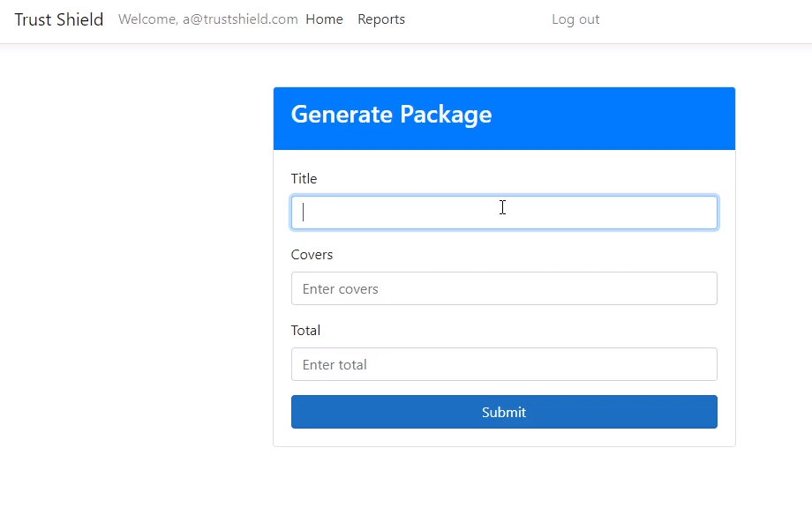This screenshot has width=812, height=515.
Task: Click empty navbar space right of Log out
Action: [x=706, y=19]
